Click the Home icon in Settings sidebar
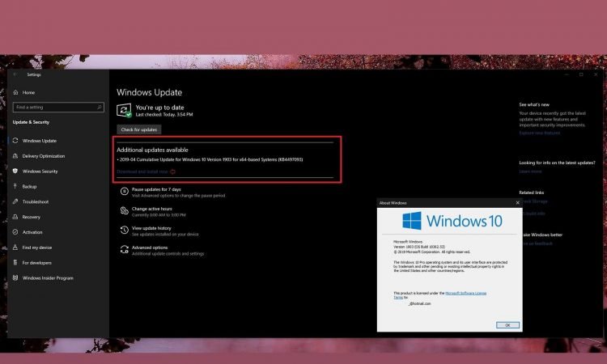The height and width of the screenshot is (364, 607). pos(15,92)
